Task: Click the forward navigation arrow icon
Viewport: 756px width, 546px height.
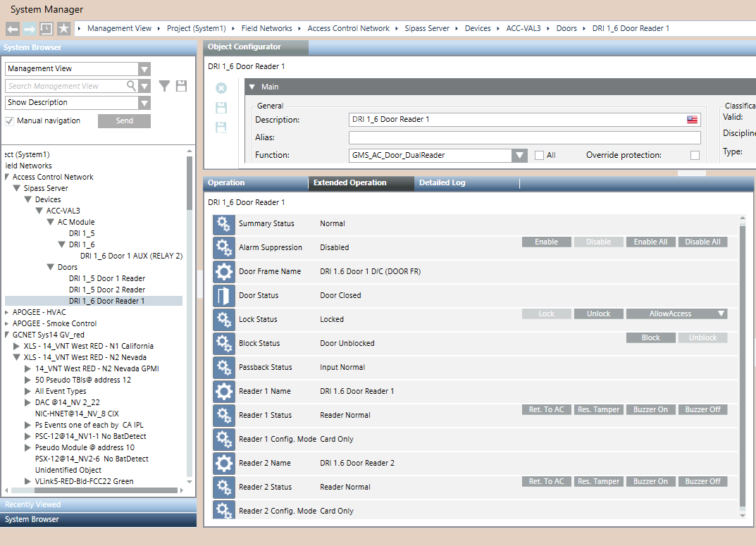Action: click(x=29, y=28)
